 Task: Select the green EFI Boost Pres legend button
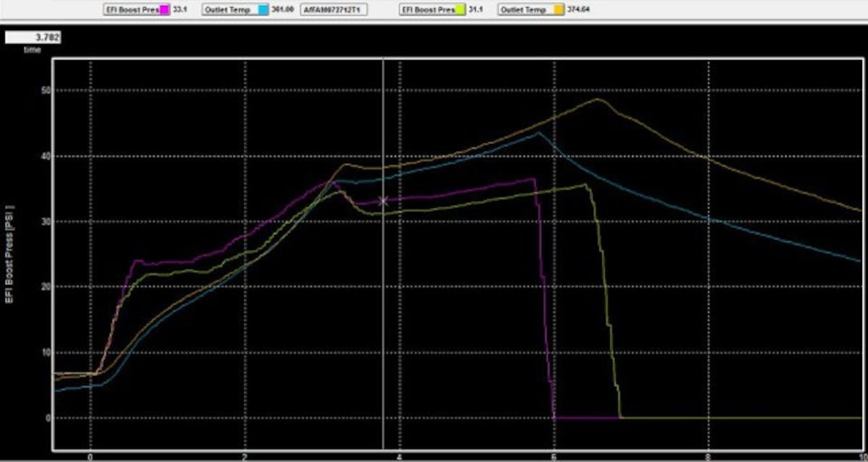pyautogui.click(x=427, y=10)
